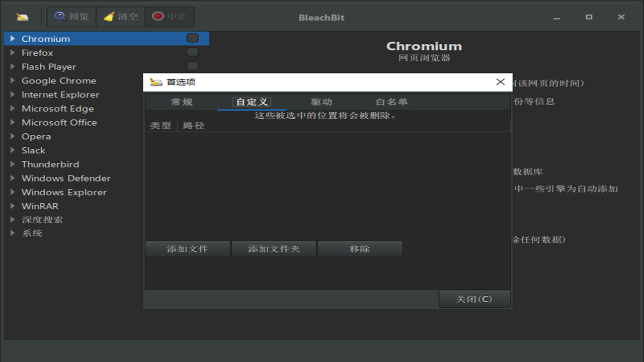
Task: Close the 首选项 dialog with X
Action: pos(500,82)
